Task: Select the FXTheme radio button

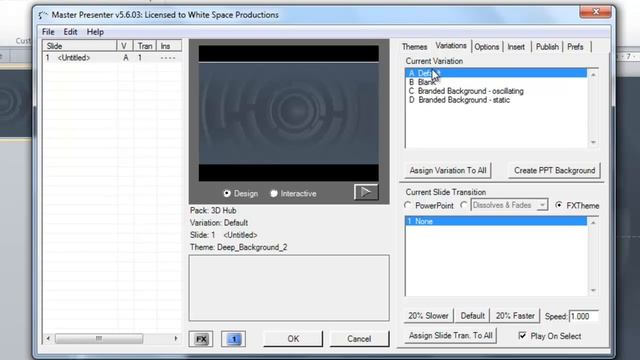Action: coord(559,205)
